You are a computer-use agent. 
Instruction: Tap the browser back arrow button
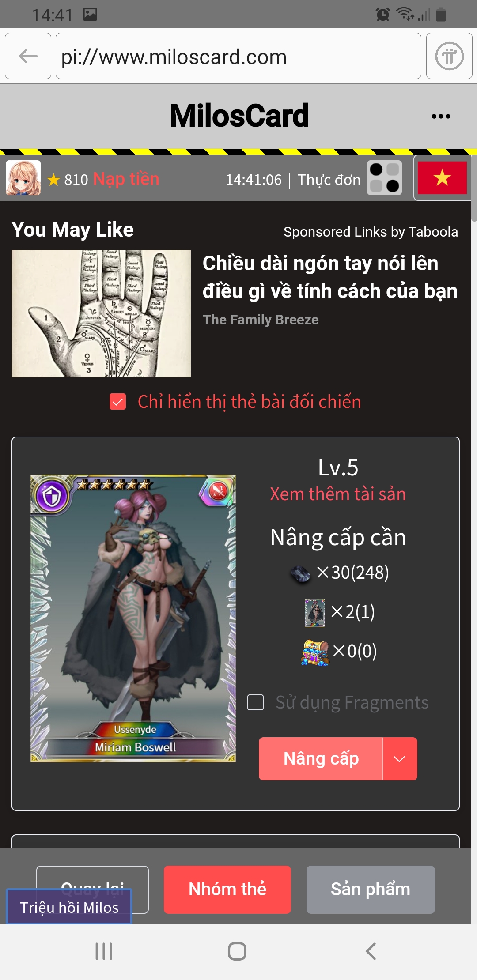point(28,56)
